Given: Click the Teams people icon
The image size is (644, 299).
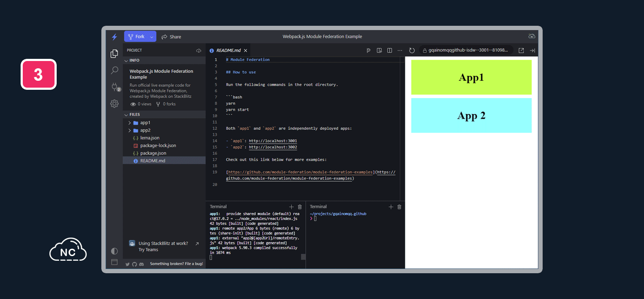Looking at the screenshot, I should (132, 243).
